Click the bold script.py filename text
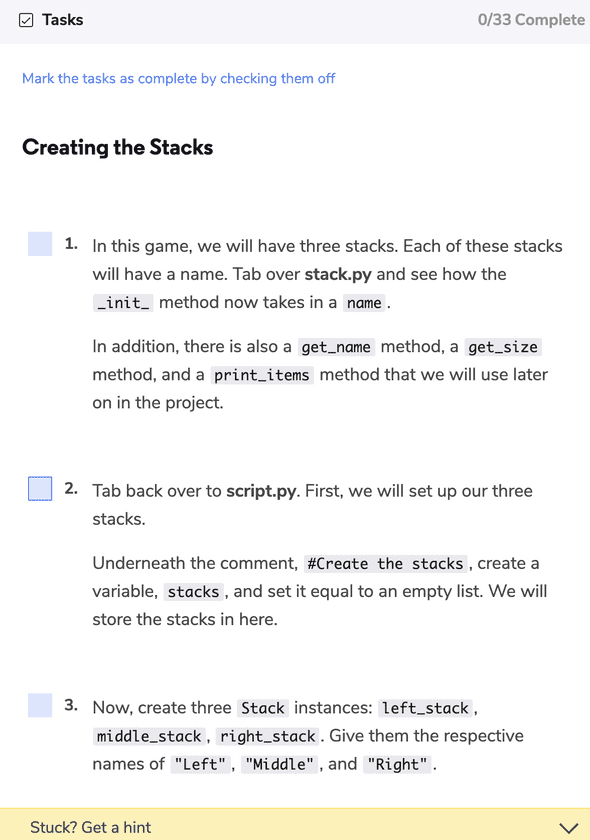Screen dimensions: 590x840 pyautogui.click(x=261, y=491)
